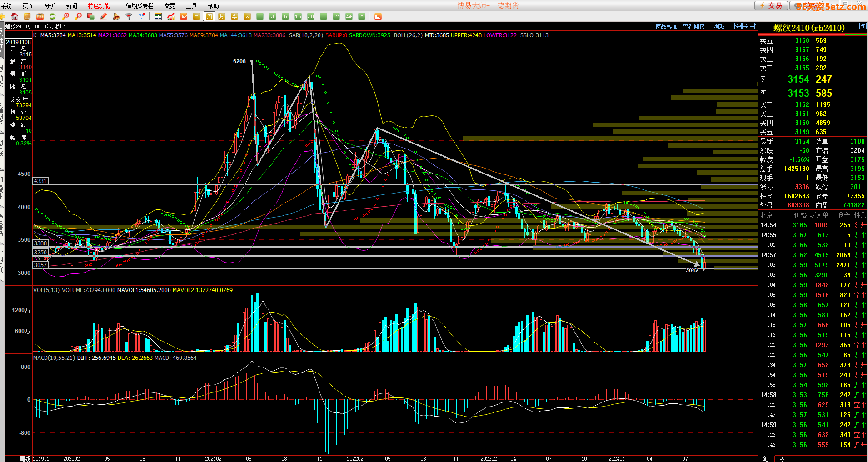
Task: Click the zoom out magnifier icon
Action: point(79,16)
